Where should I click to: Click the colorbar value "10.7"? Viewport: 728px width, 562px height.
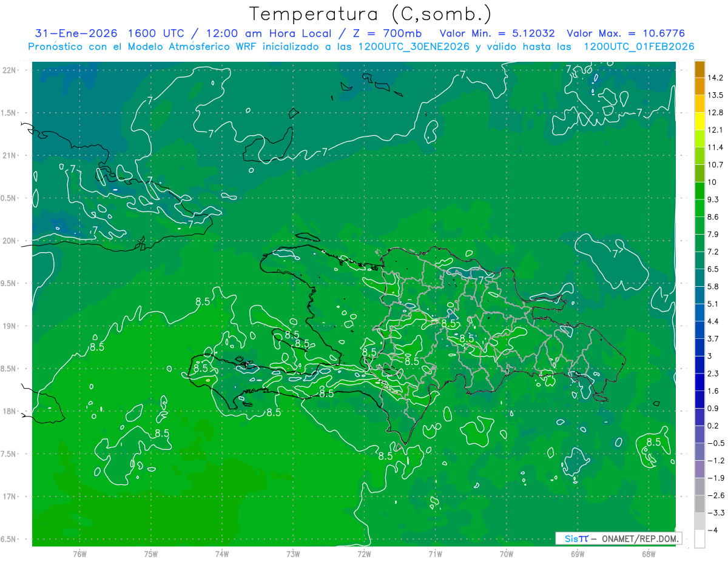pos(715,165)
